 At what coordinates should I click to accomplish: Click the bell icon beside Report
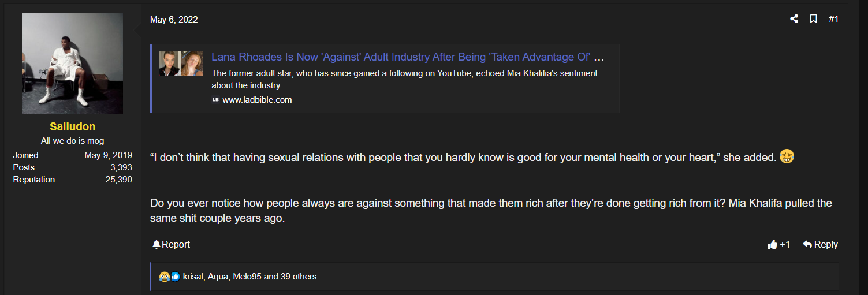pyautogui.click(x=156, y=245)
